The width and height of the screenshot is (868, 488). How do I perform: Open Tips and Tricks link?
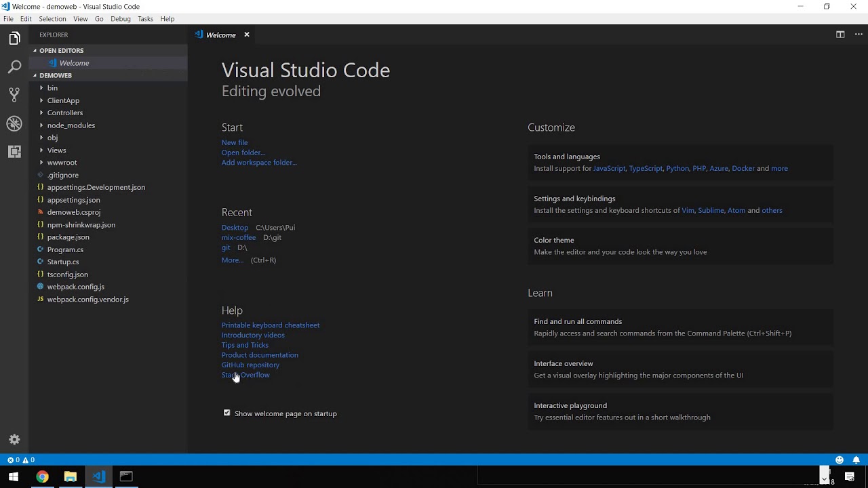(245, 345)
